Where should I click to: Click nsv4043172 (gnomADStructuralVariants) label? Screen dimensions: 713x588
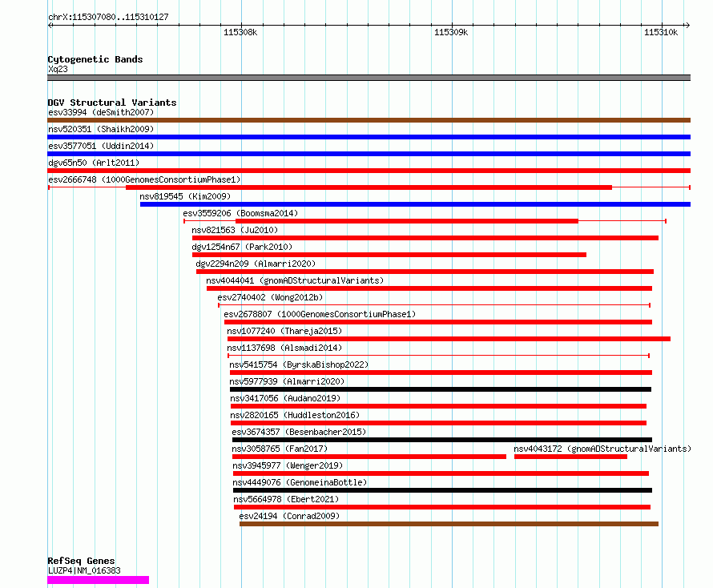[x=602, y=449]
